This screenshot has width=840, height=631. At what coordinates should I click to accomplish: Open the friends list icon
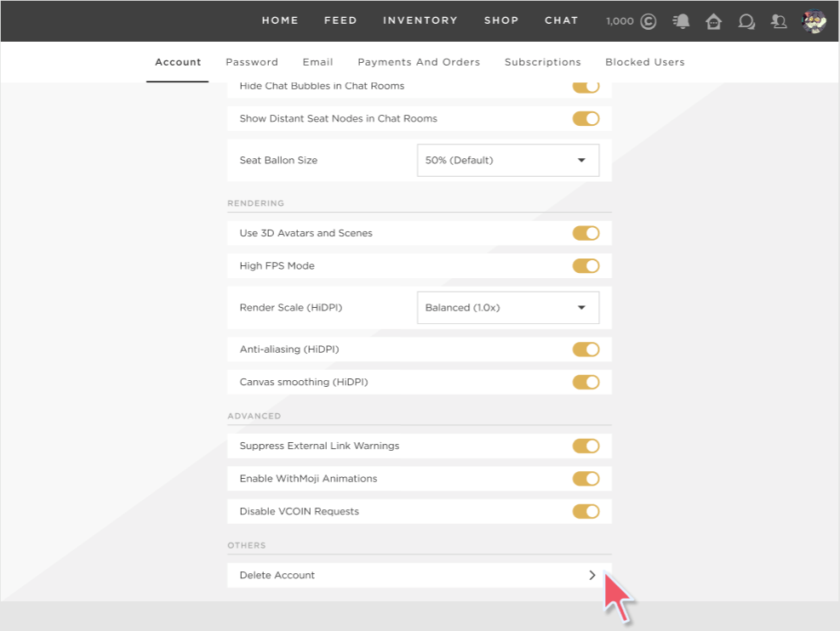(779, 20)
